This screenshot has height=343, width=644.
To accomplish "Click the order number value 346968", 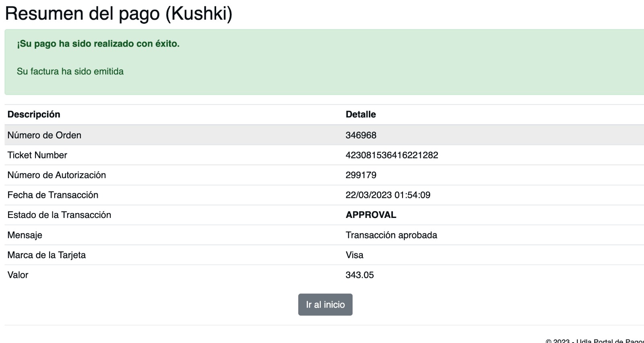I will [x=361, y=135].
